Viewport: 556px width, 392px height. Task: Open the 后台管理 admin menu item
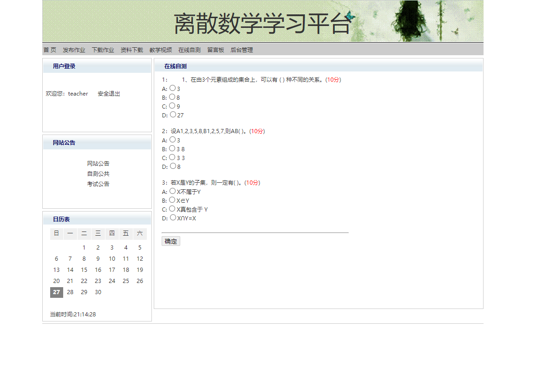click(x=241, y=50)
